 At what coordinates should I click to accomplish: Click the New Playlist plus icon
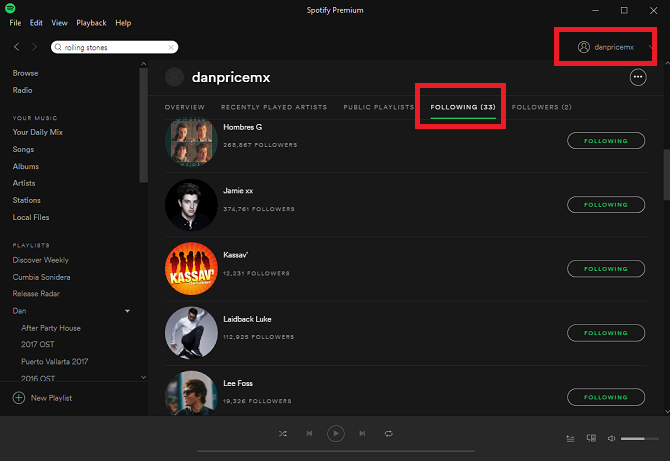coord(18,398)
